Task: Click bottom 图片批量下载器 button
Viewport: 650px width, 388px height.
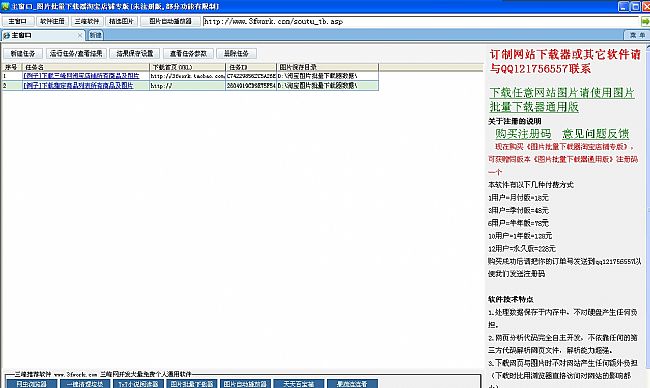Action: [192, 384]
